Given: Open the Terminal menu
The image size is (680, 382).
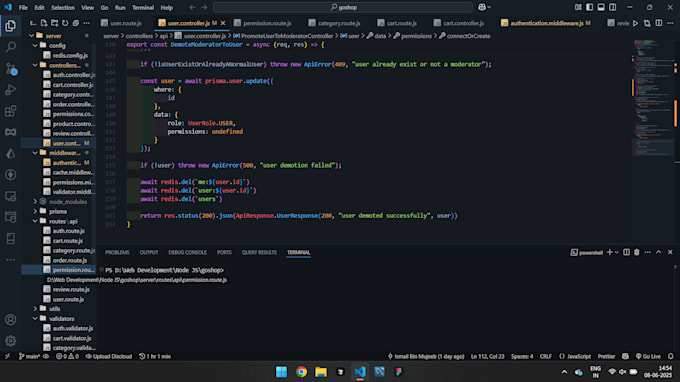Looking at the screenshot, I should [x=143, y=7].
